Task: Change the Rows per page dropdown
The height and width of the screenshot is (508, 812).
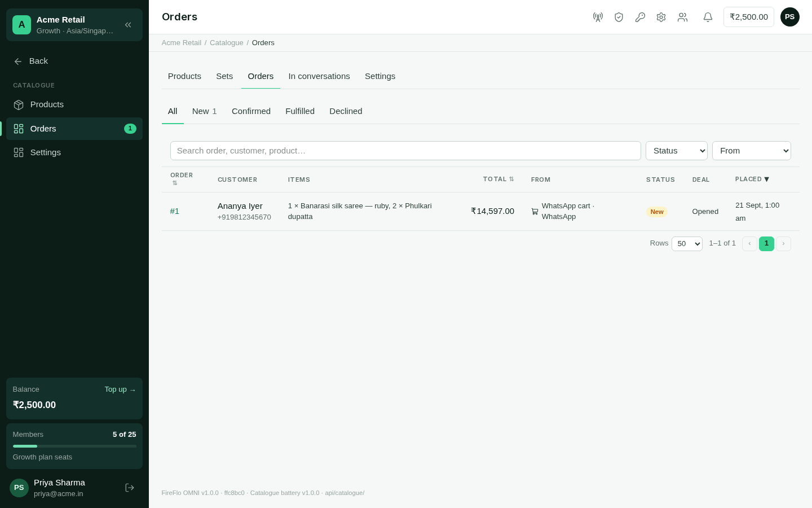Action: 687,244
